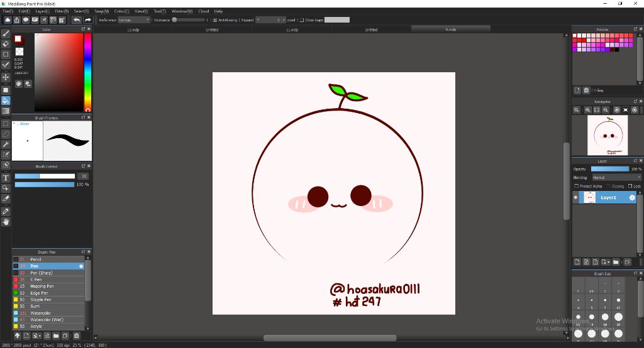Select the Magic Wand tool
644x348 pixels.
click(x=6, y=144)
